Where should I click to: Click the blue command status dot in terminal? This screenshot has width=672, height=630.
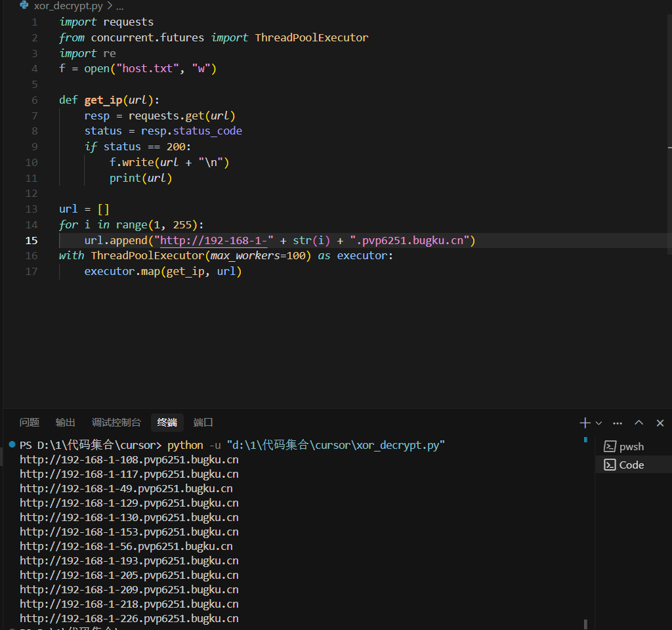point(12,444)
